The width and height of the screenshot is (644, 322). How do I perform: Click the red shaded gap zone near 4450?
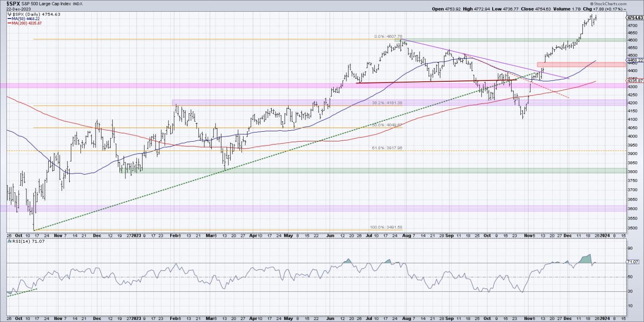point(581,65)
